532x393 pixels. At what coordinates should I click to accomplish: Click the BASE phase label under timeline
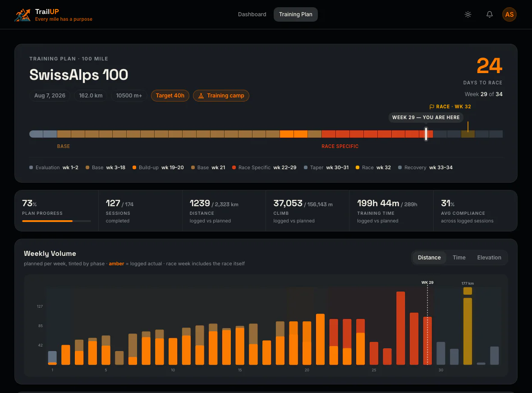pos(64,146)
